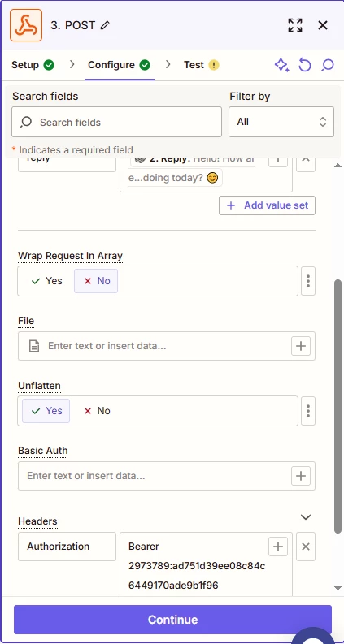Click the Add value set button
Image resolution: width=344 pixels, height=644 pixels.
(267, 205)
